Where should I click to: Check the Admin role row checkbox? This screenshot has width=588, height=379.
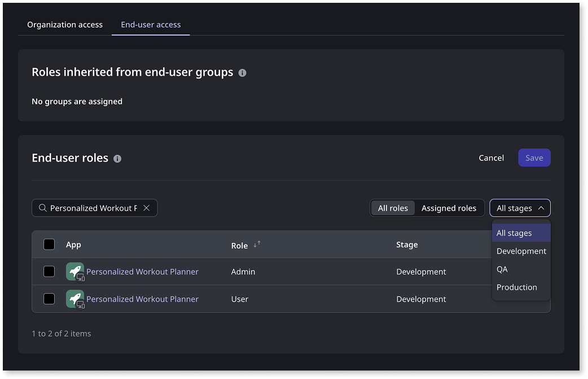click(x=49, y=271)
